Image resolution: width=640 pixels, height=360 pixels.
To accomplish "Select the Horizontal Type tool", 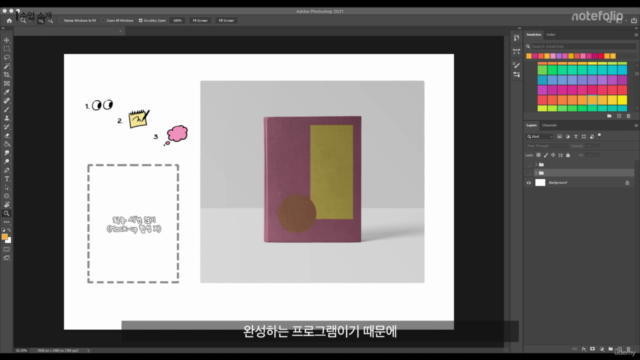I will click(x=7, y=179).
